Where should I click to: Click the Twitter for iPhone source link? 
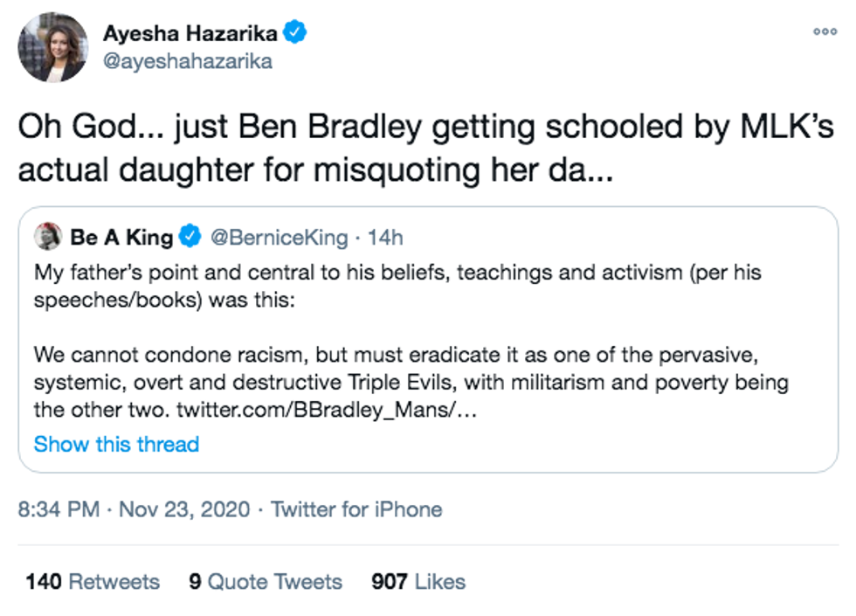coord(356,509)
